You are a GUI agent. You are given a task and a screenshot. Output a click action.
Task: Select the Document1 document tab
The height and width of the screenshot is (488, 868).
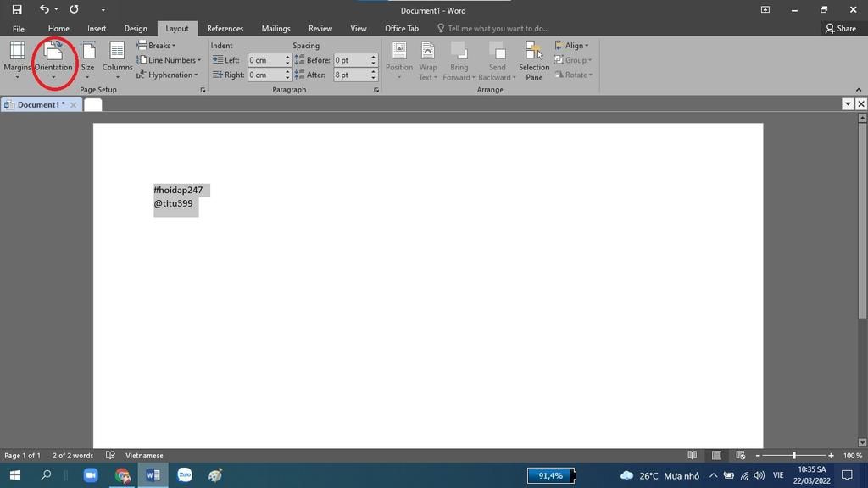coord(41,104)
